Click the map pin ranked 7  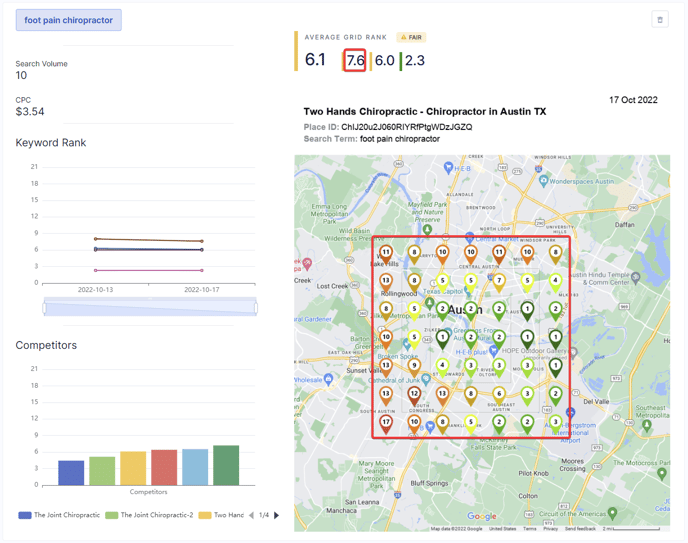pyautogui.click(x=499, y=283)
